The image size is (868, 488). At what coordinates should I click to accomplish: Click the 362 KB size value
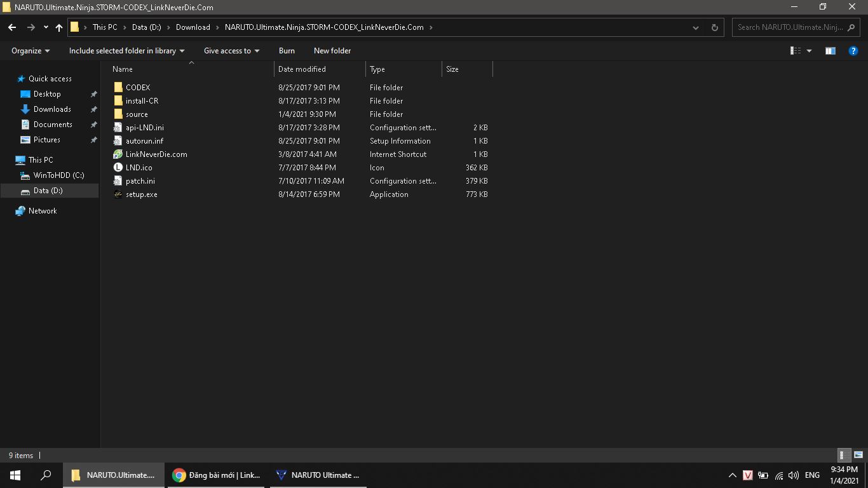477,168
